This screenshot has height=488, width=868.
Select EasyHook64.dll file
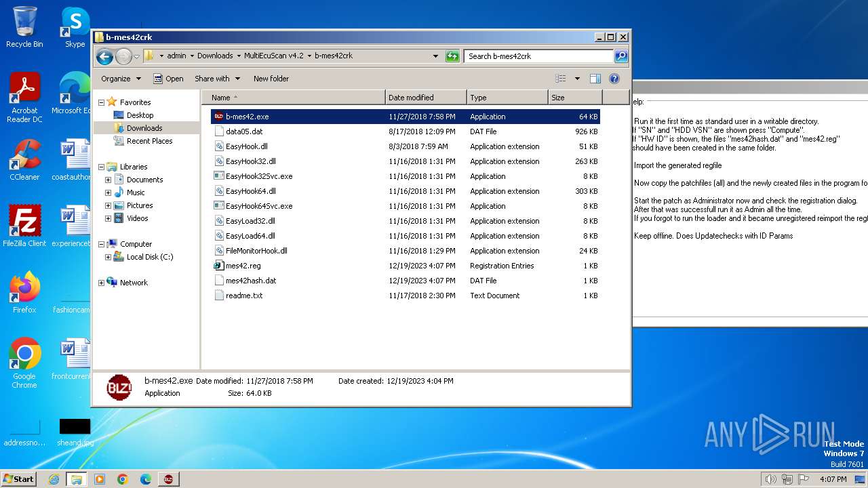[250, 191]
